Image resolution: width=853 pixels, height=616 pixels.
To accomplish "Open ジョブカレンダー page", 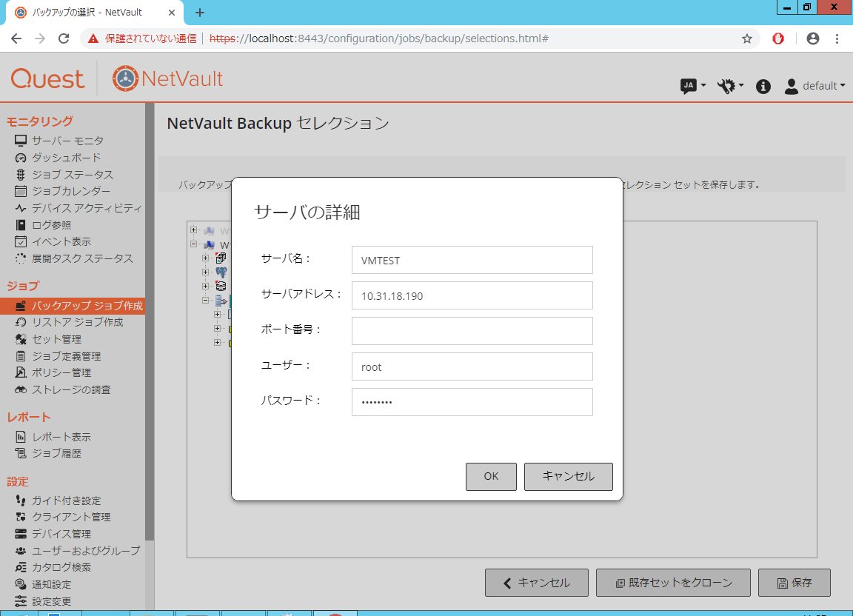I will 71,191.
